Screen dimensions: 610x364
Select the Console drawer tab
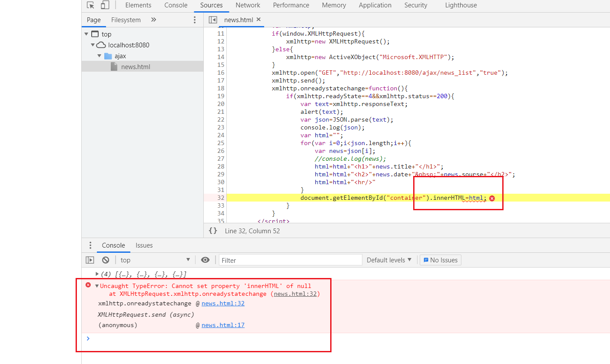(113, 245)
